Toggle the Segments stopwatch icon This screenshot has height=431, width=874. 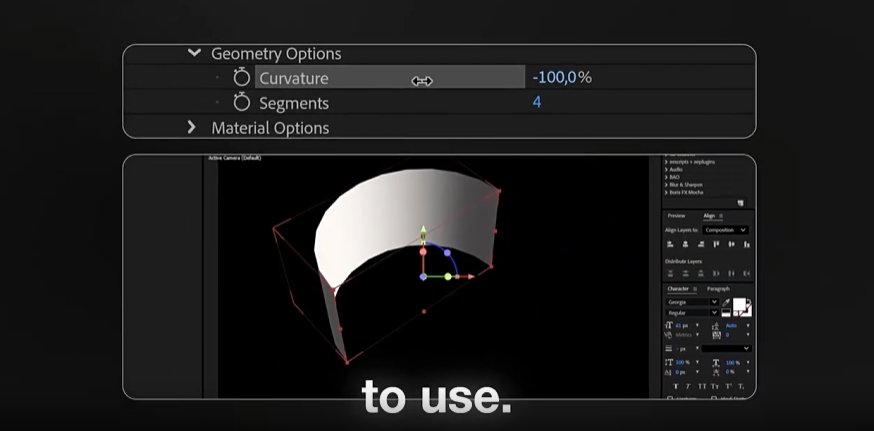point(241,103)
